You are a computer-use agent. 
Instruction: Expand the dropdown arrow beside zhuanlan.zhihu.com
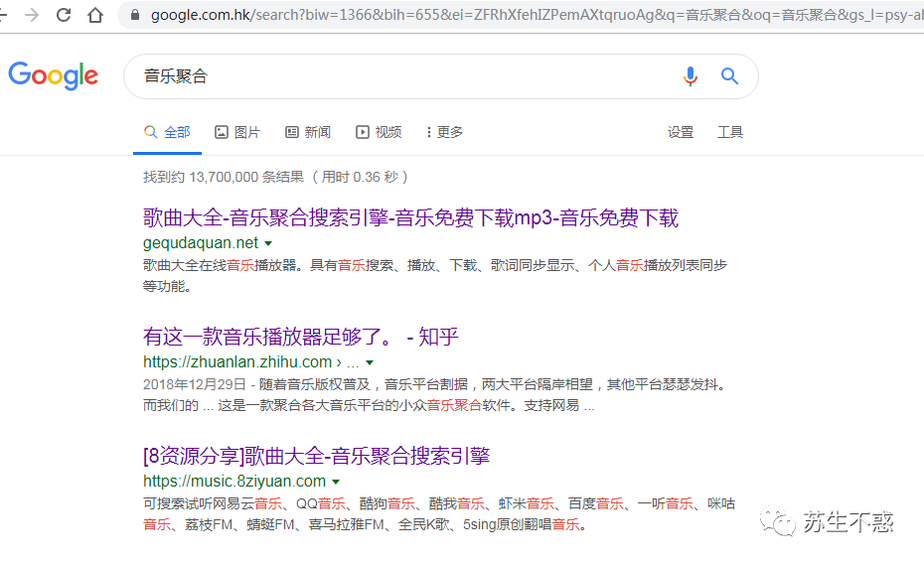[370, 362]
